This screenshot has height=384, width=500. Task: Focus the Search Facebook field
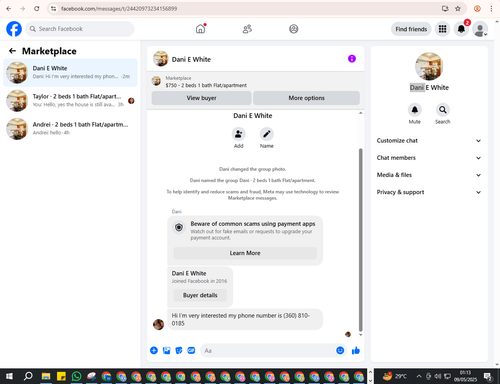tap(80, 29)
